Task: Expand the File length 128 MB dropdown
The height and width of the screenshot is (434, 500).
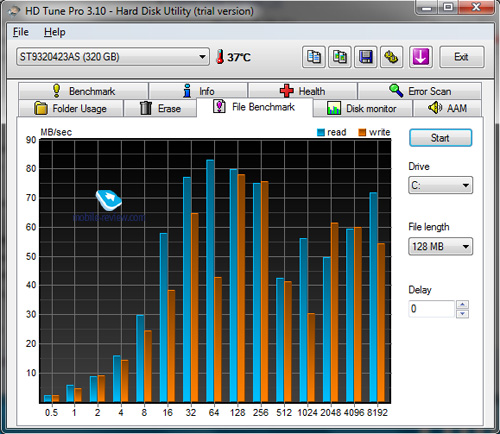Action: (x=440, y=246)
